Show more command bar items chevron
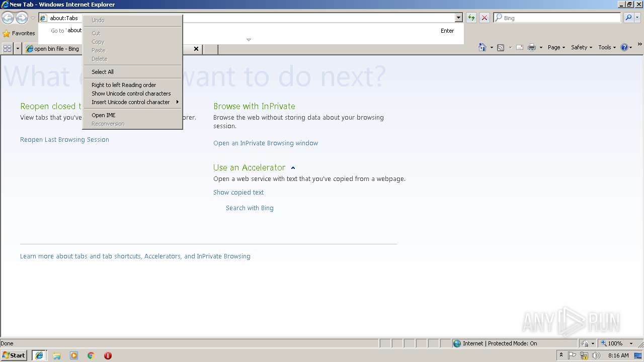Image resolution: width=644 pixels, height=362 pixels. [x=640, y=45]
